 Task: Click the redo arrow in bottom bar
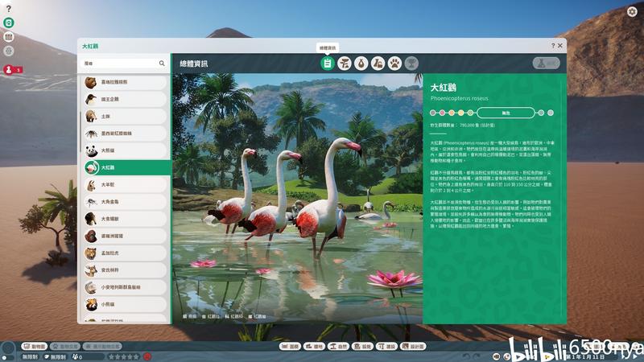point(477,356)
